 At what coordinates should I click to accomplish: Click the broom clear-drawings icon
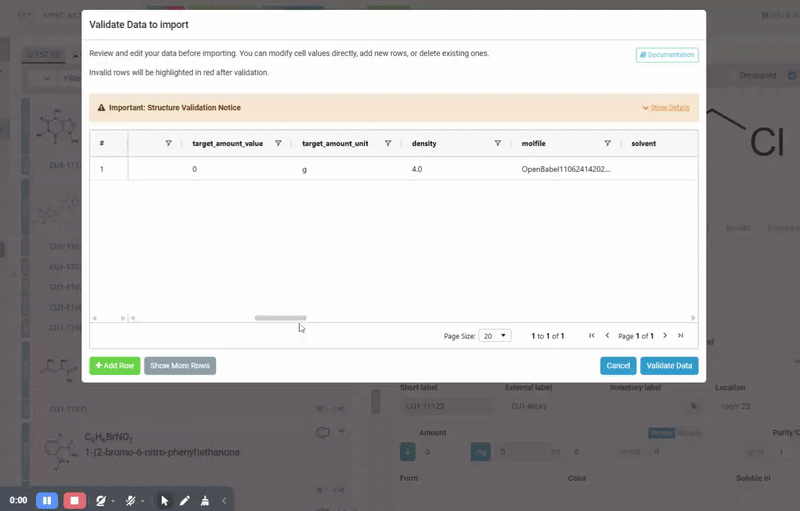[205, 501]
